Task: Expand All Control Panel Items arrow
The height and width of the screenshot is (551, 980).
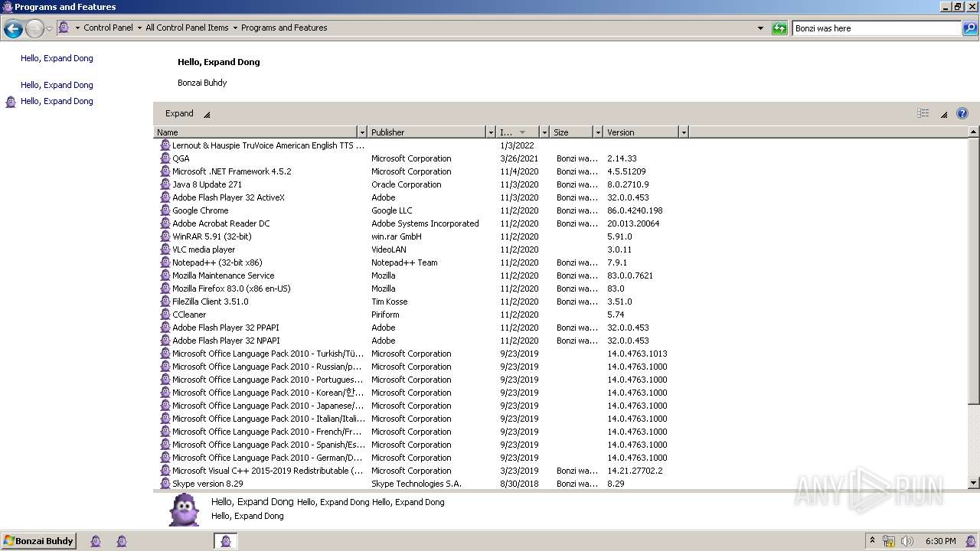Action: (x=235, y=28)
